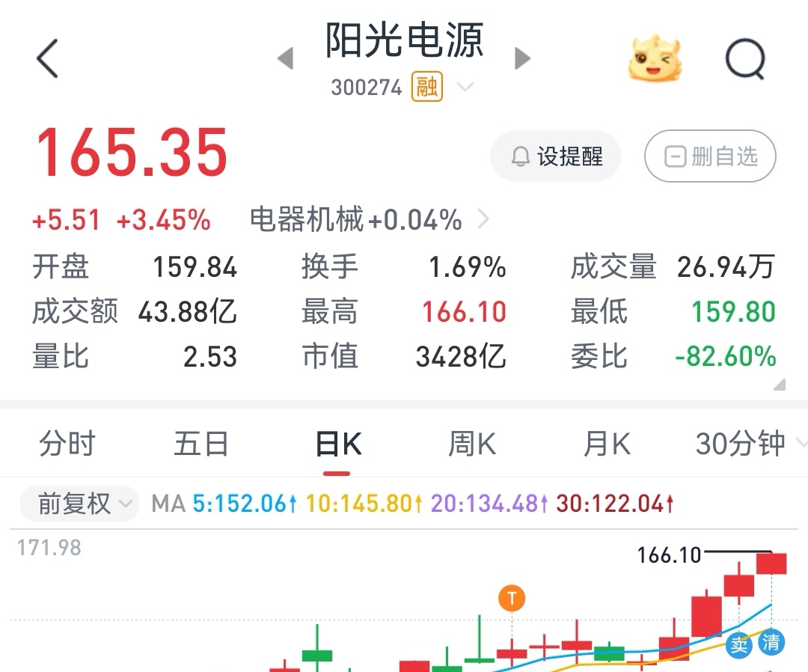The height and width of the screenshot is (672, 808).
Task: Tap the 量比 value 2.53
Action: pos(210,357)
